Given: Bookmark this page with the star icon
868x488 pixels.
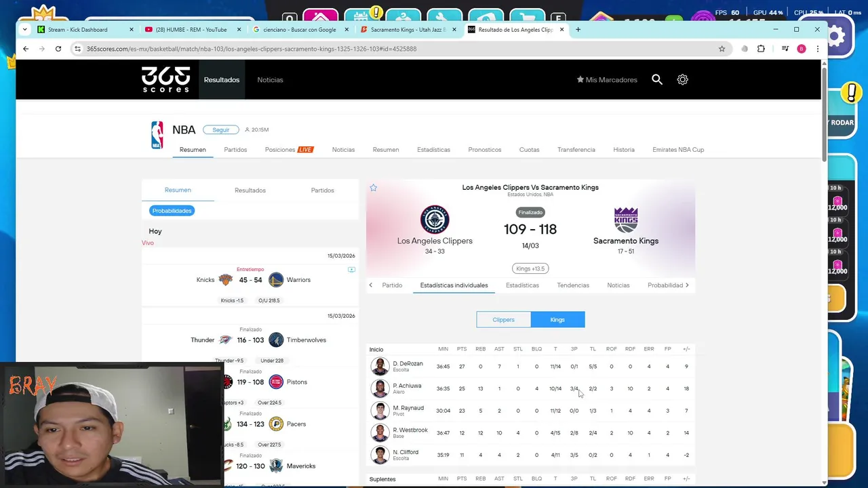Looking at the screenshot, I should click(722, 49).
